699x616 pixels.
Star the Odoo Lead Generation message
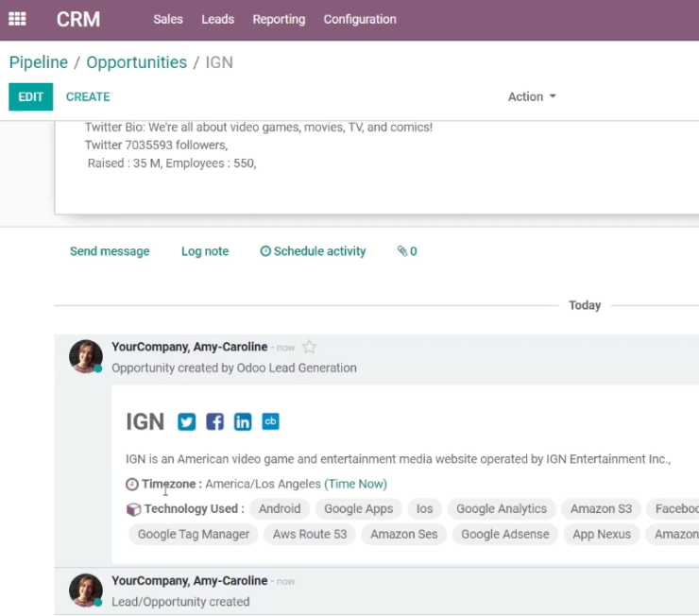click(x=310, y=347)
